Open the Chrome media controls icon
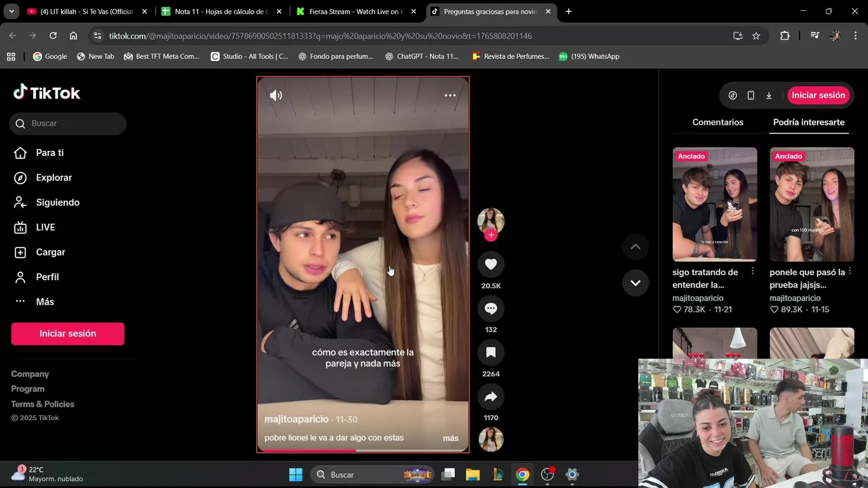 coord(814,36)
